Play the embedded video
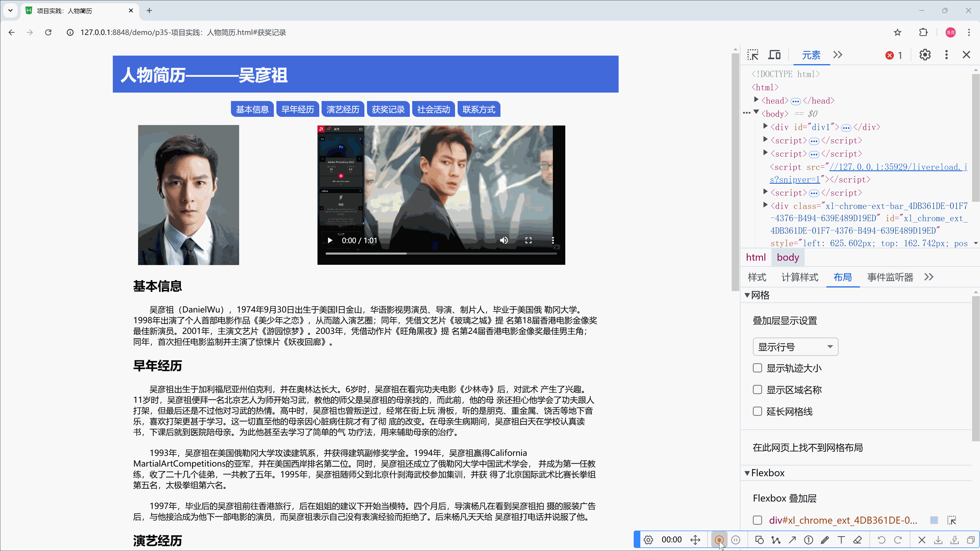The image size is (980, 551). pos(330,240)
